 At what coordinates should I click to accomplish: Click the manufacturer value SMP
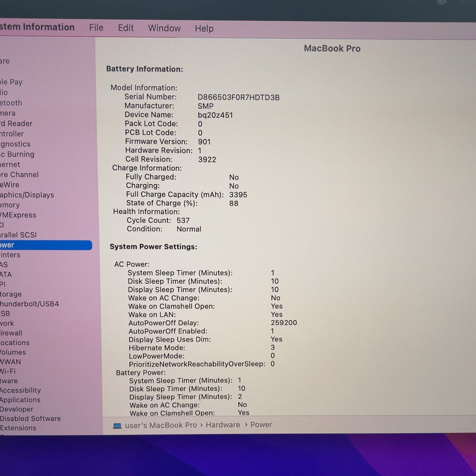click(x=205, y=106)
